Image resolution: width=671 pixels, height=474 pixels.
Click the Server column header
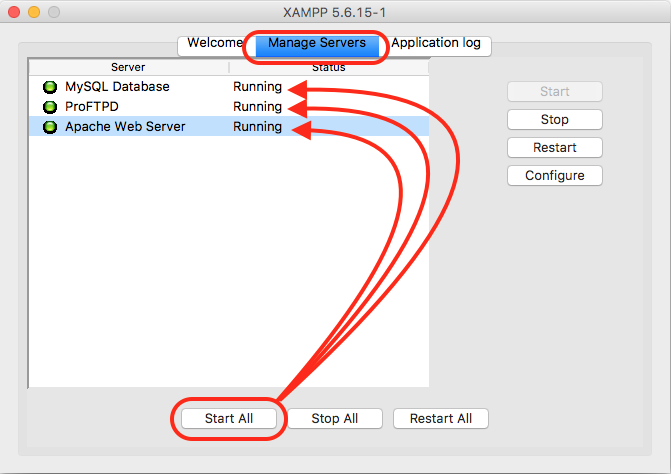(128, 67)
